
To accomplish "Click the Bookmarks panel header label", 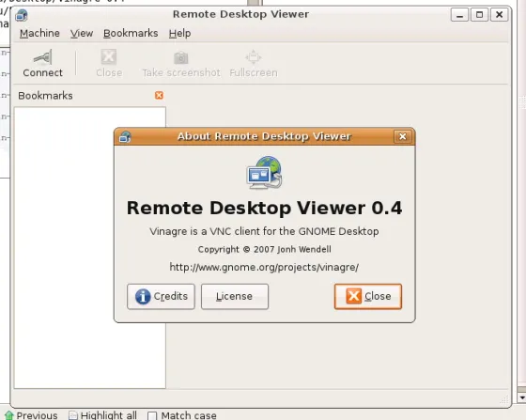I will (45, 96).
